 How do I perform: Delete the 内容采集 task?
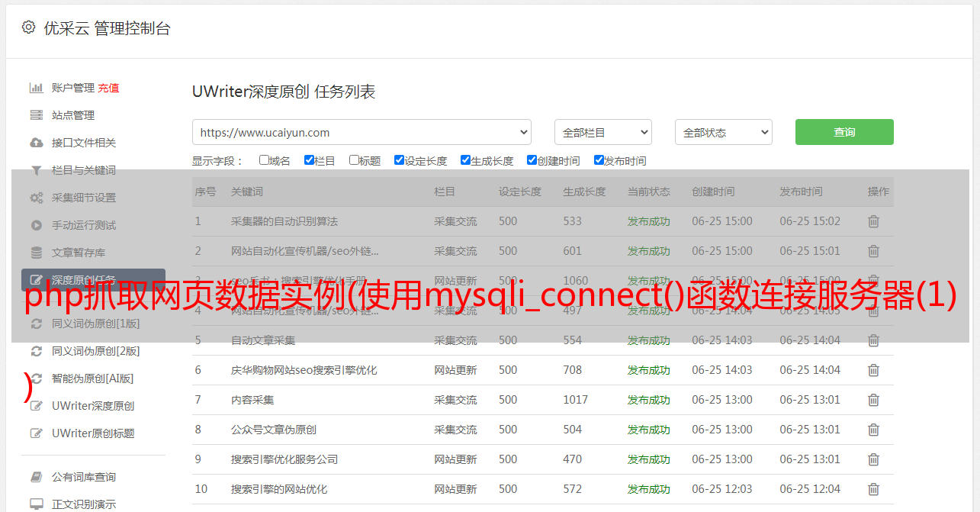tap(873, 400)
